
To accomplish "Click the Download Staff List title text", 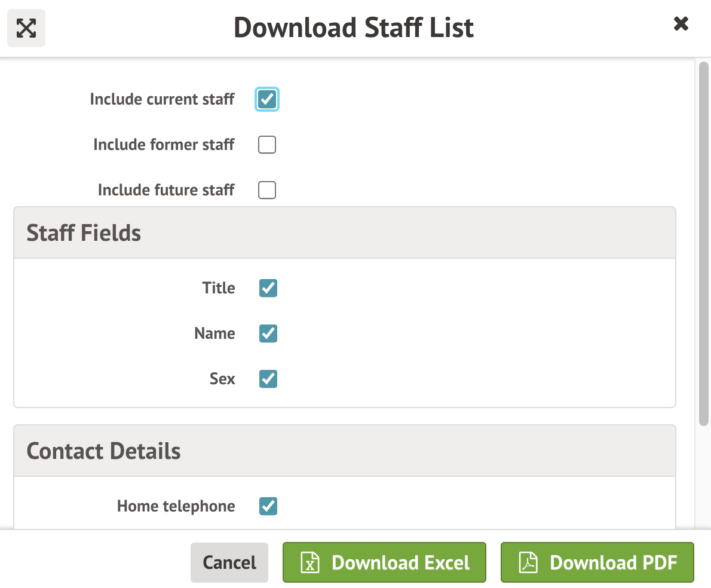I will click(354, 27).
